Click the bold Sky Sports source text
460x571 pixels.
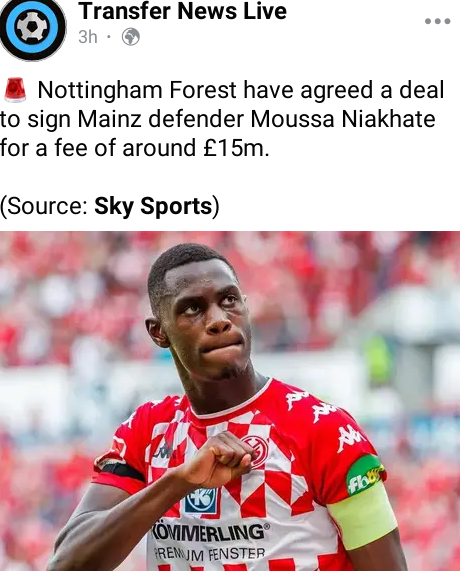[153, 206]
